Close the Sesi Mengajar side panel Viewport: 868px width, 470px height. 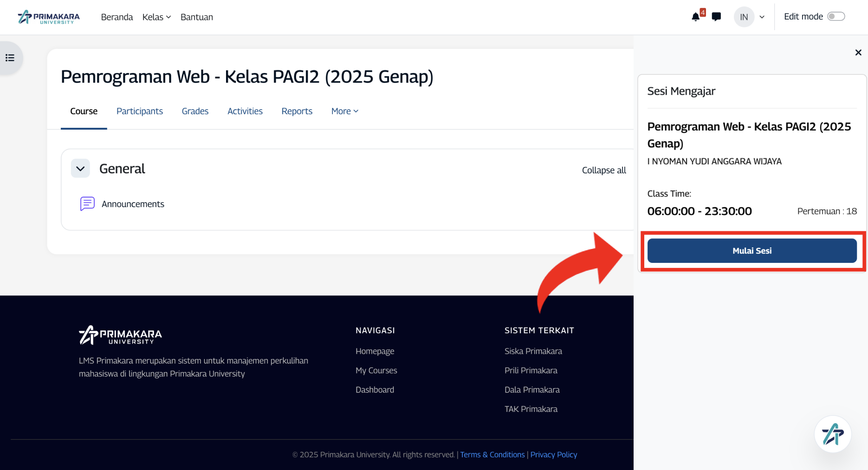tap(858, 52)
